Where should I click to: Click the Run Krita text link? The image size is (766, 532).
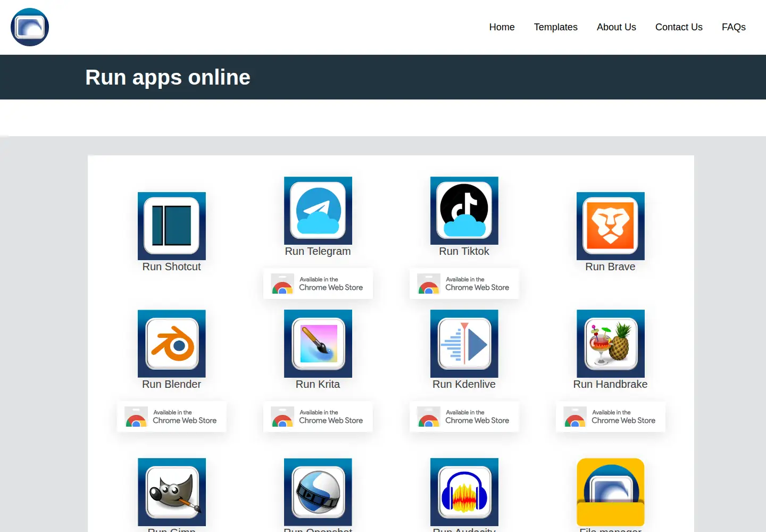(318, 384)
